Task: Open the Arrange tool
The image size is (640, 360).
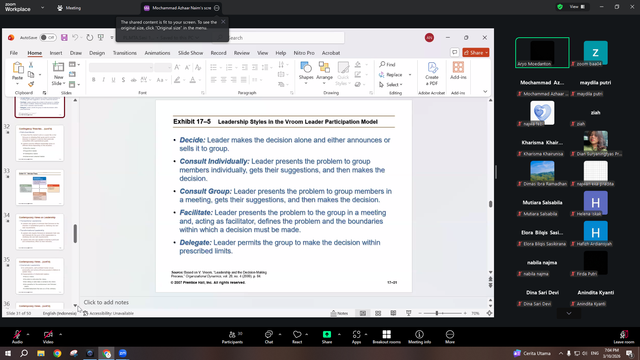Action: (x=324, y=73)
